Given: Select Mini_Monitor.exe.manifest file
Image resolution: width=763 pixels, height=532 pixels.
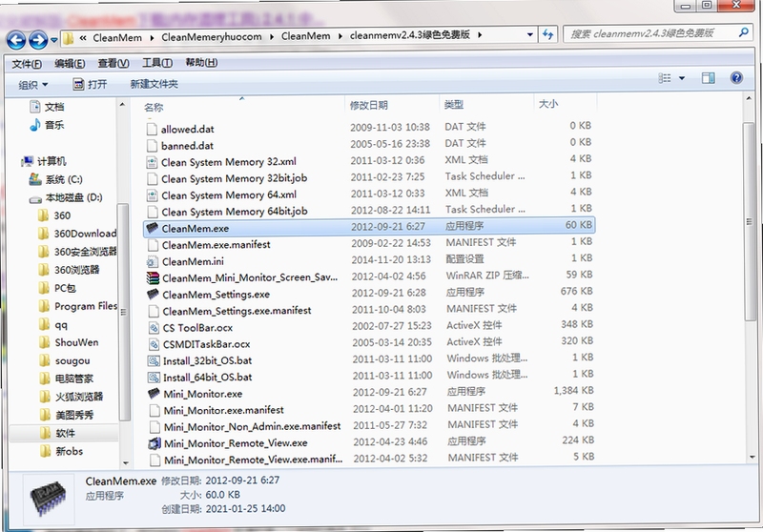Looking at the screenshot, I should point(224,410).
